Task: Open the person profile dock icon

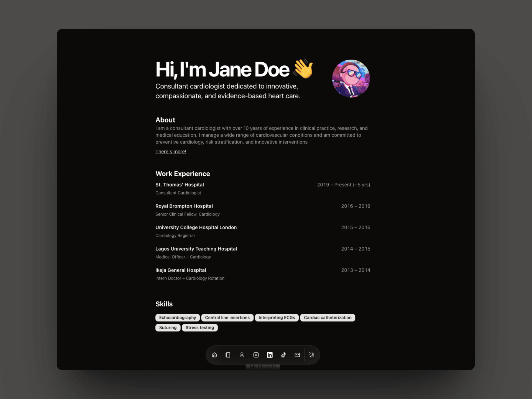Action: click(242, 355)
